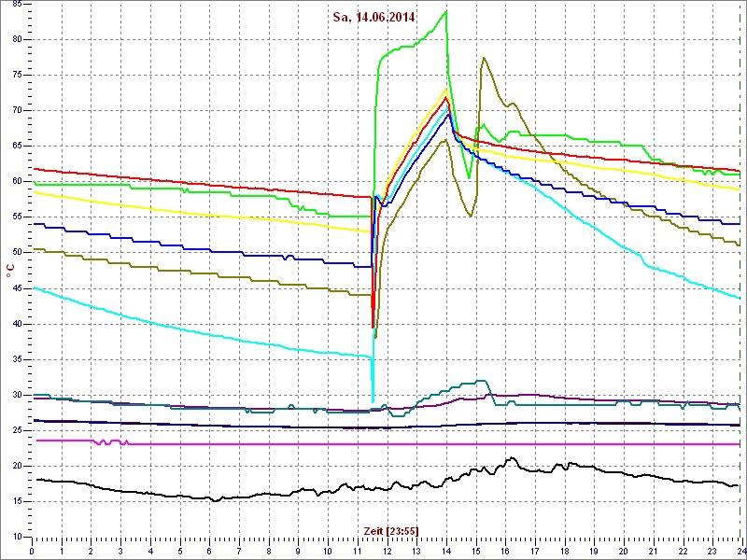Pick hour 10 on the time axis
The image size is (747, 560).
tap(328, 552)
